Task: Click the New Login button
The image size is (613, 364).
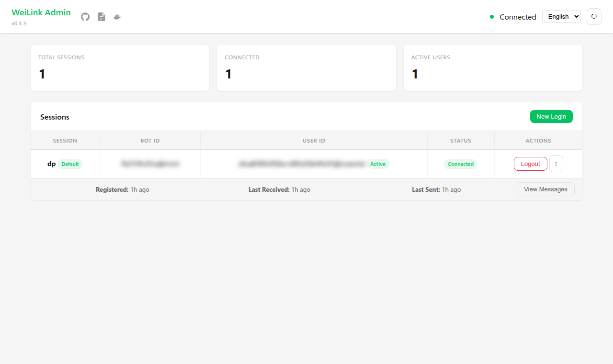Action: [x=551, y=117]
